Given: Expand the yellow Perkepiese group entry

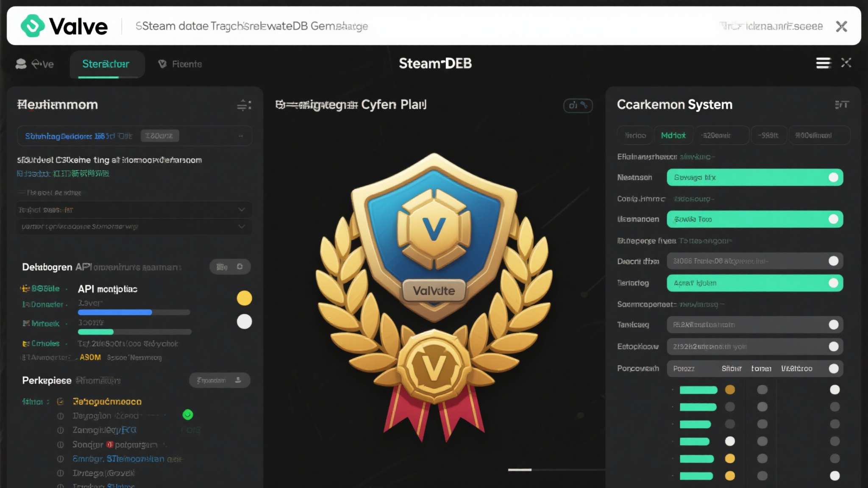Looking at the screenshot, I should tap(107, 402).
